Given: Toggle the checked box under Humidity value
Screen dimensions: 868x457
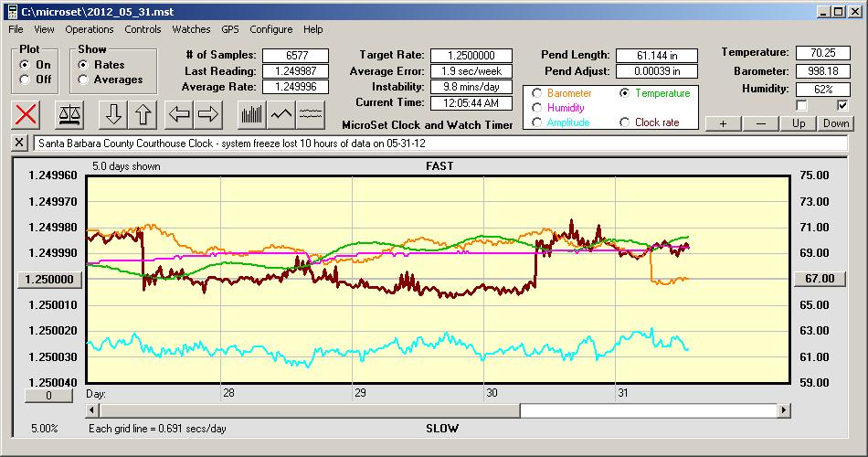Looking at the screenshot, I should click(x=842, y=105).
